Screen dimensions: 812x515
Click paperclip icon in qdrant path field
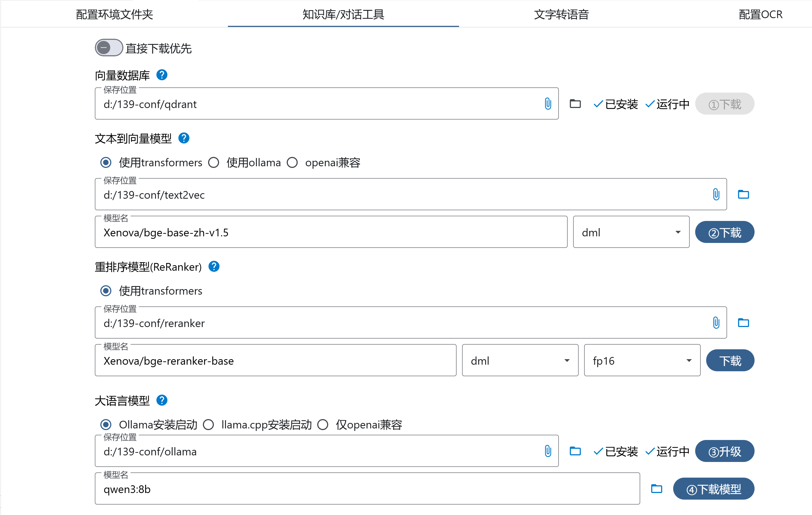[x=548, y=104]
